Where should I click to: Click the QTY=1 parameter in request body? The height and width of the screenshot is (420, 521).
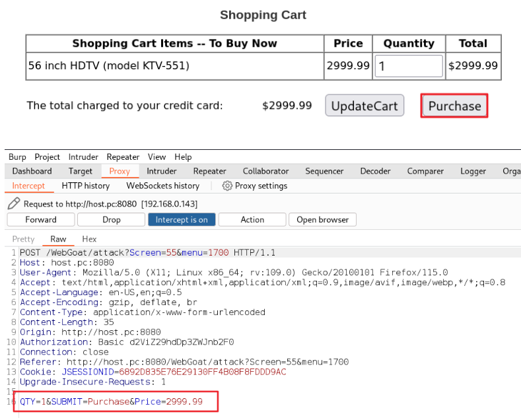32,402
